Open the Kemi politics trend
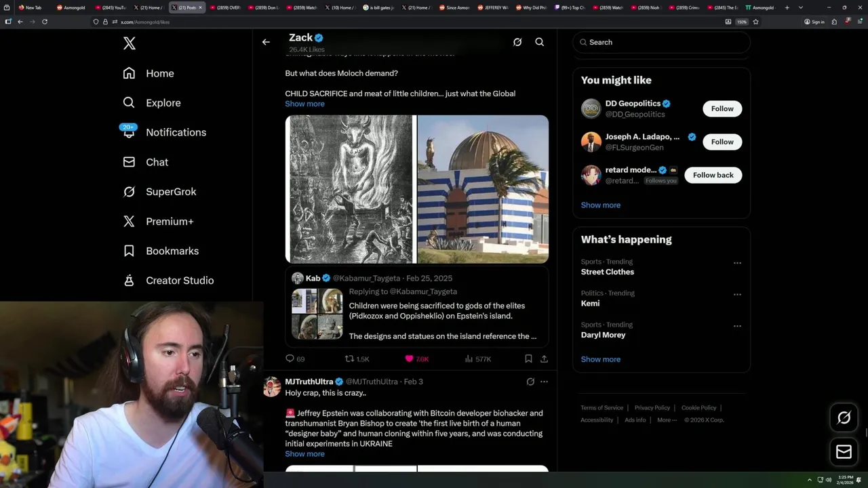 click(590, 303)
